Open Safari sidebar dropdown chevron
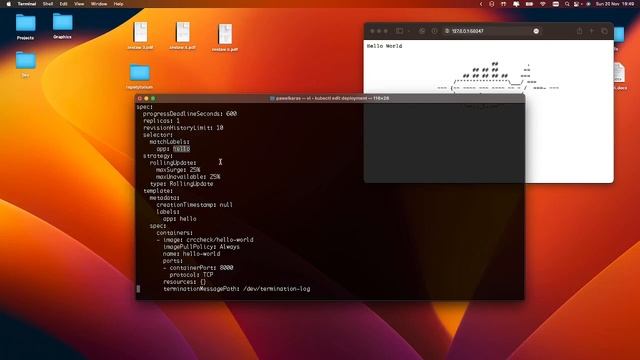The image size is (640, 360). coord(409,31)
